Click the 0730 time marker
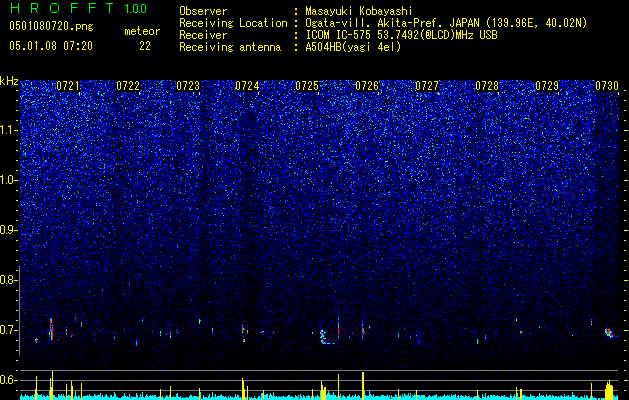Image resolution: width=629 pixels, height=400 pixels. (x=607, y=86)
